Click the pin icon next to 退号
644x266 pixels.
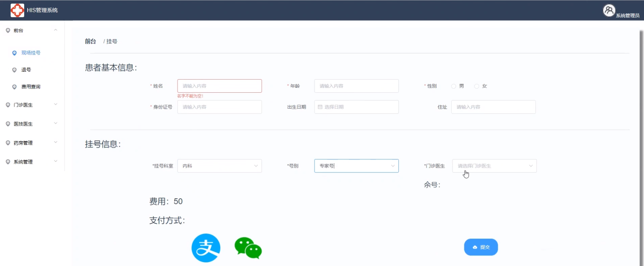click(14, 70)
